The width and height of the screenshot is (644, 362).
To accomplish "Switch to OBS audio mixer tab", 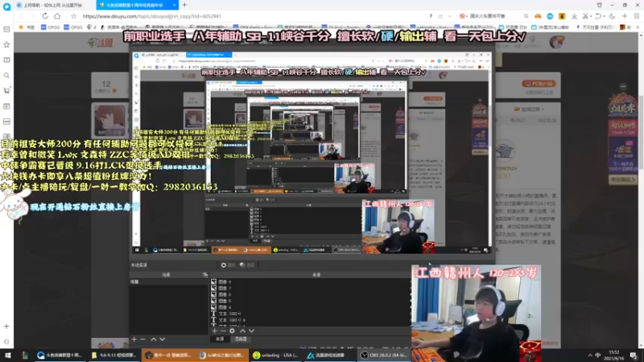I will pyautogui.click(x=241, y=339).
